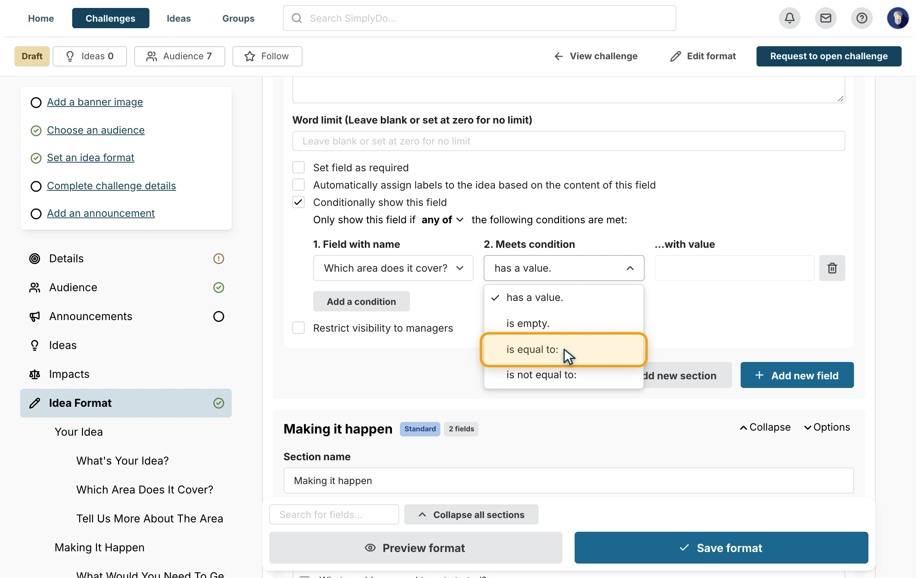
Task: Click the Add a condition button
Action: (361, 302)
